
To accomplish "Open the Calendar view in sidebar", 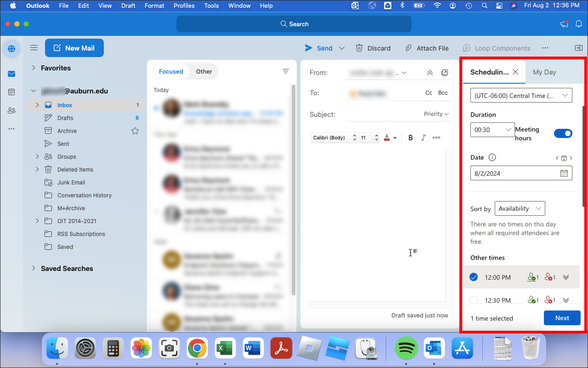I will tap(11, 92).
